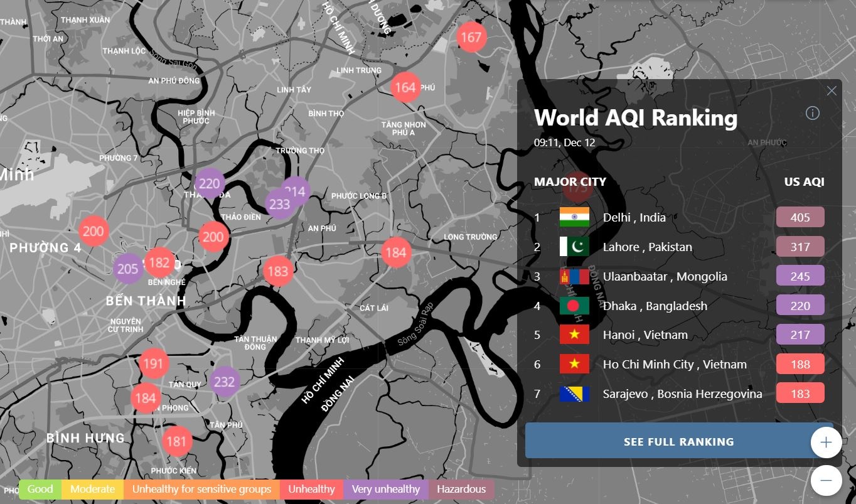This screenshot has height=504, width=856.
Task: Click the Bosnia Herzegovina flag for Sarajevo
Action: point(574,394)
